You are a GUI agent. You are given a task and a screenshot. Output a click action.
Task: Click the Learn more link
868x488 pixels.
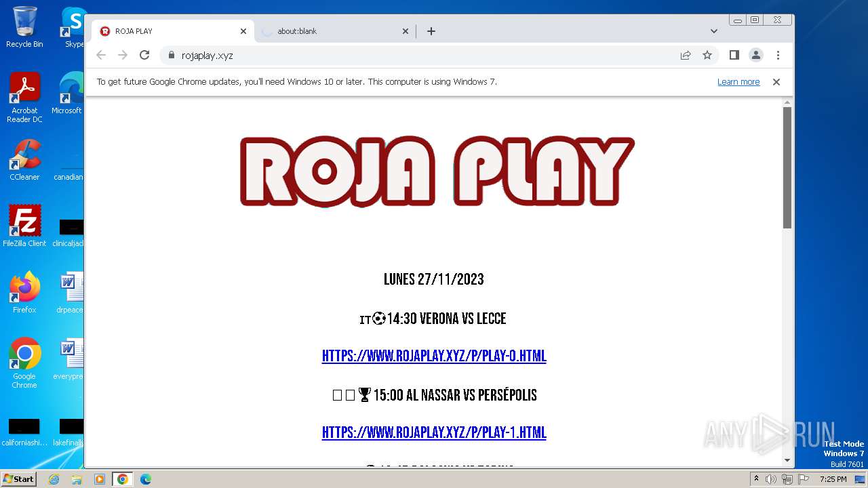click(x=738, y=82)
